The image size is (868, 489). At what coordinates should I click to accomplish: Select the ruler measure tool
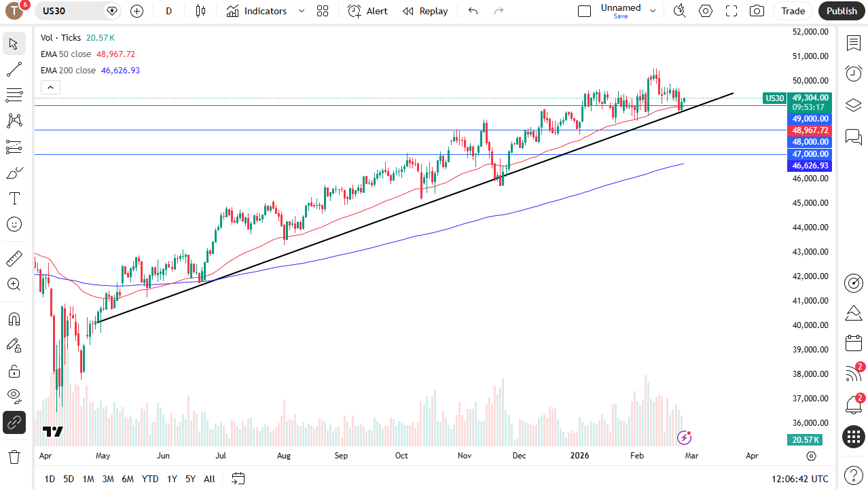[14, 259]
